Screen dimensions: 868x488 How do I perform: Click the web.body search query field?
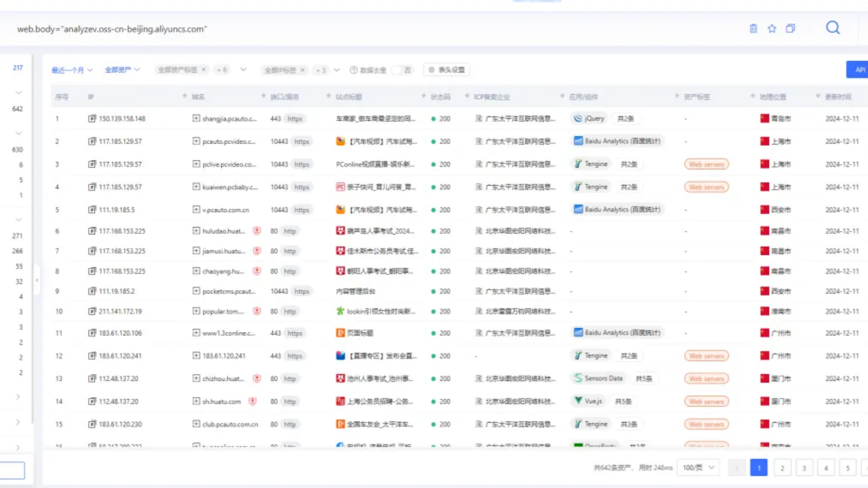click(x=373, y=29)
